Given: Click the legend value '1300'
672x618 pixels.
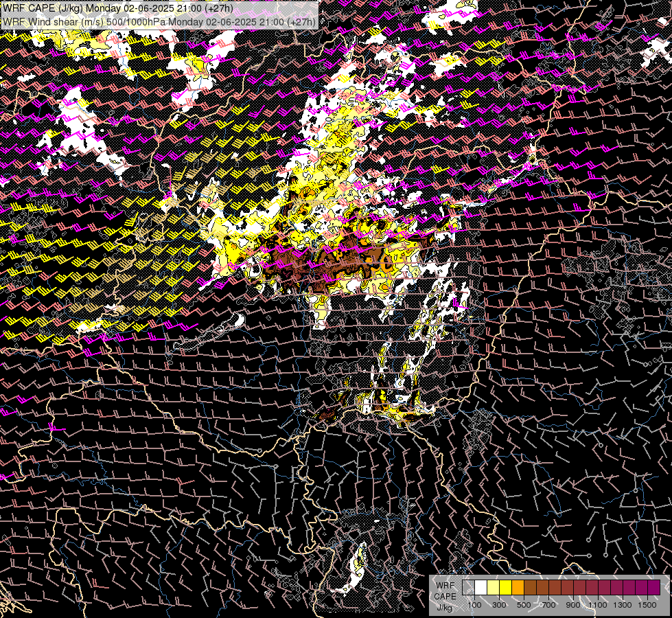Looking at the screenshot, I should point(623,605).
